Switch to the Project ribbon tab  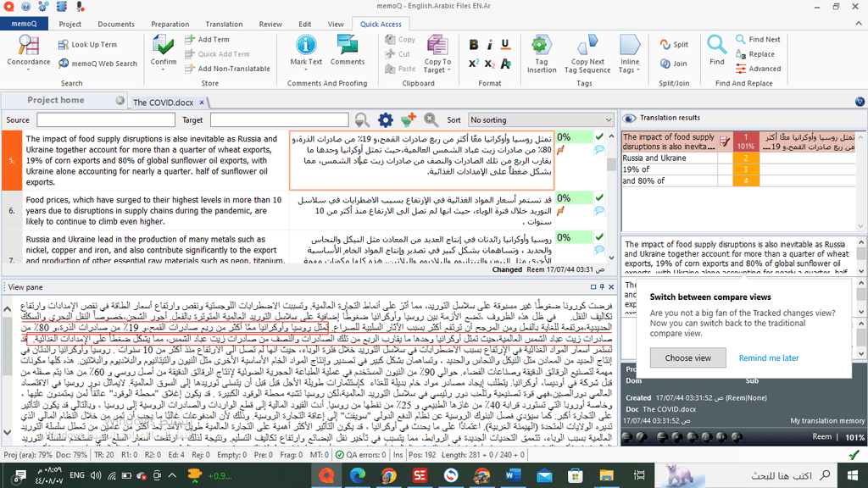tap(70, 24)
